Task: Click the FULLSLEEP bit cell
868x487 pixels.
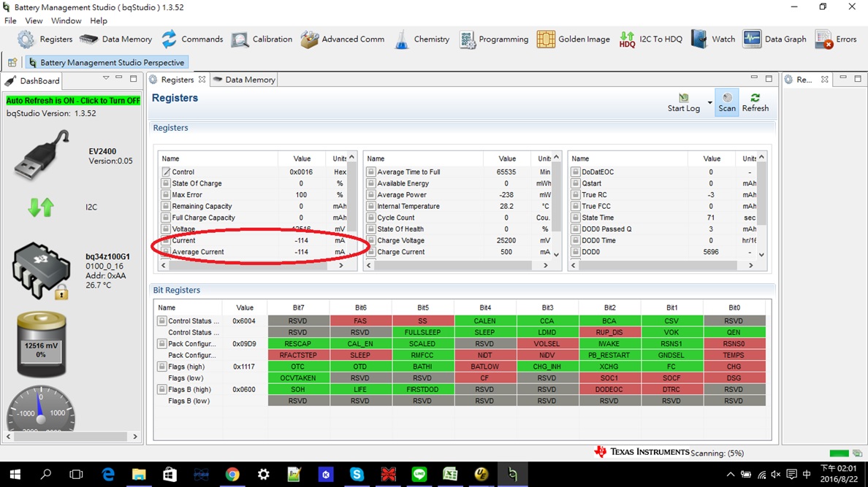Action: click(x=423, y=332)
